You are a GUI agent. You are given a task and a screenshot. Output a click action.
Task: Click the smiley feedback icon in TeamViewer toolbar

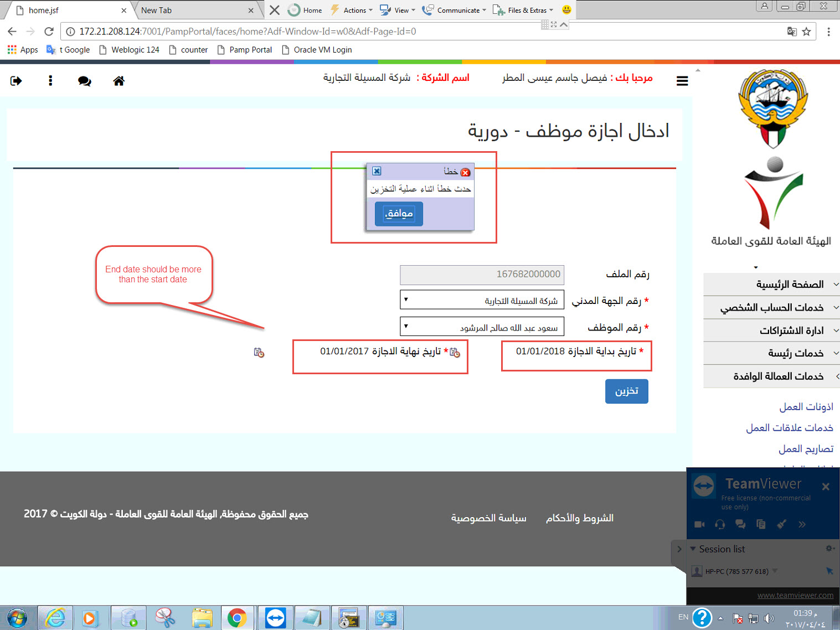[566, 10]
